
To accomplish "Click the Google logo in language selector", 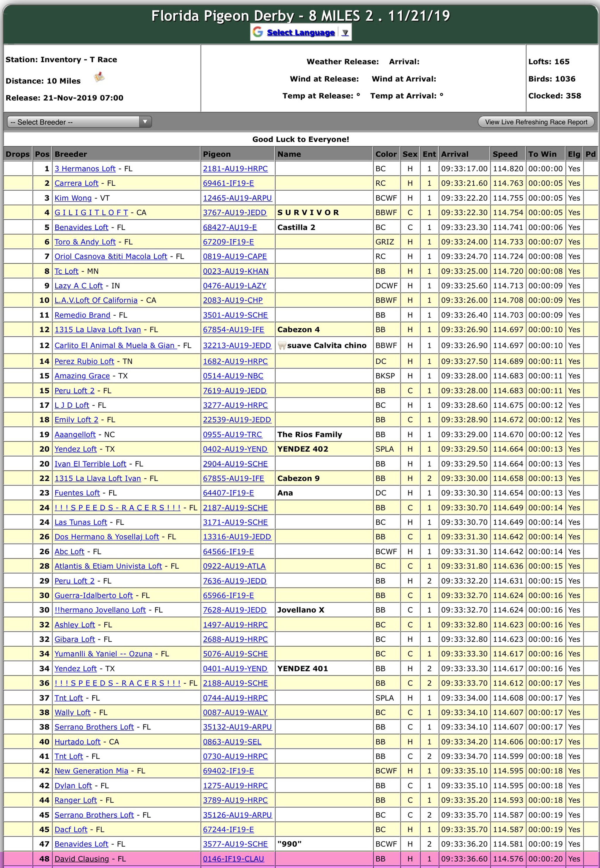I will click(x=258, y=32).
